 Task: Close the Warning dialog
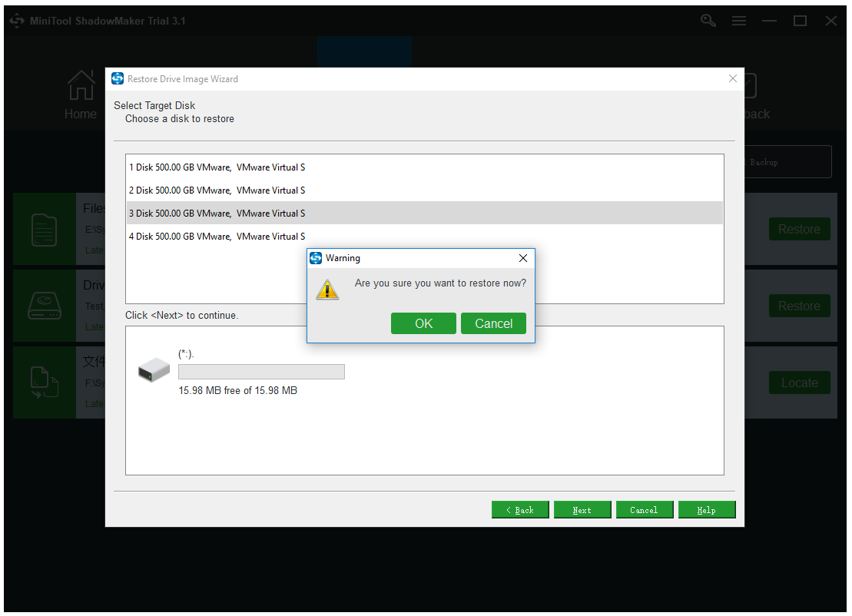[522, 258]
